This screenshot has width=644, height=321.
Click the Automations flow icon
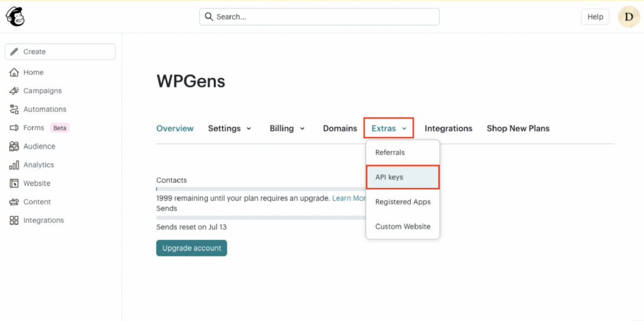14,109
